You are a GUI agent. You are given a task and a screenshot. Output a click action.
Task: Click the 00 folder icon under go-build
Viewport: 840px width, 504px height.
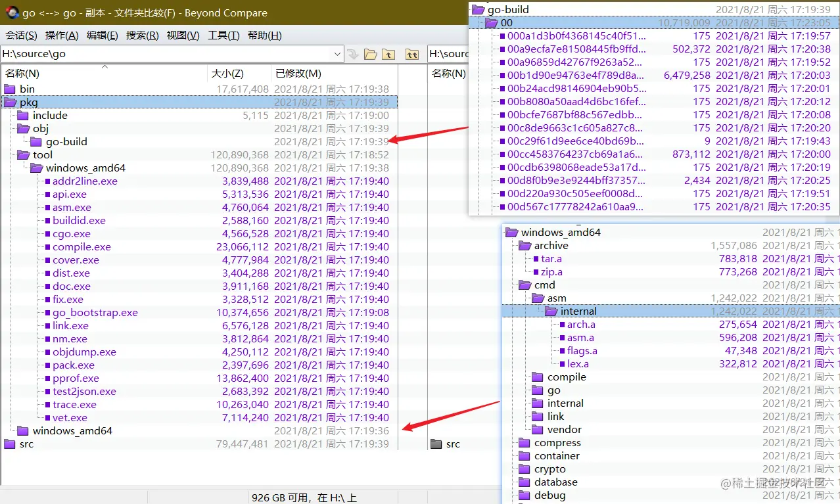point(492,23)
